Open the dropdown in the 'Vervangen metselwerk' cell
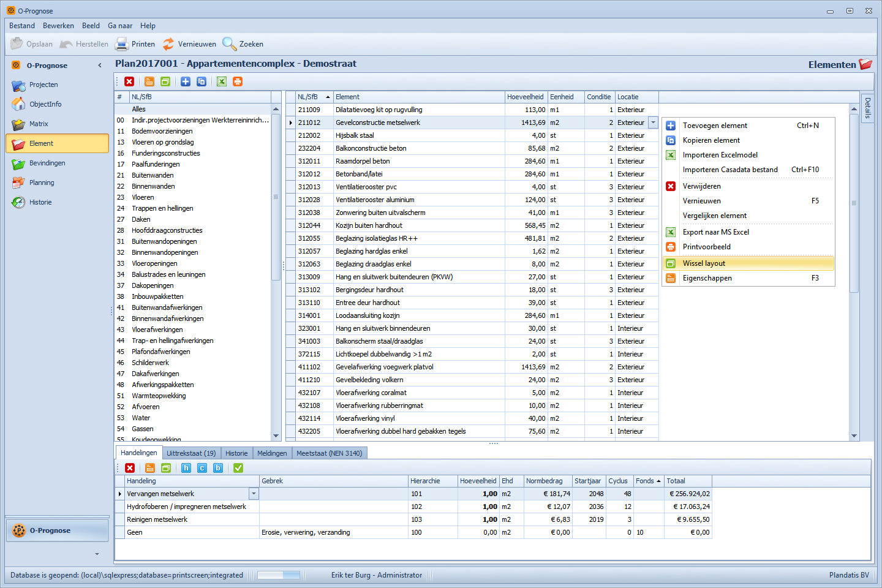882x588 pixels. tap(254, 494)
